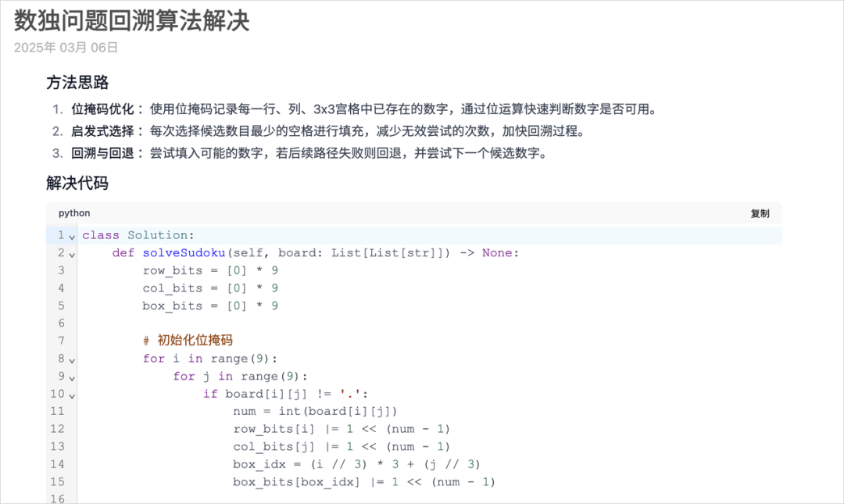
Task: Click the comment '# 初始化位掩码'
Action: (x=188, y=341)
